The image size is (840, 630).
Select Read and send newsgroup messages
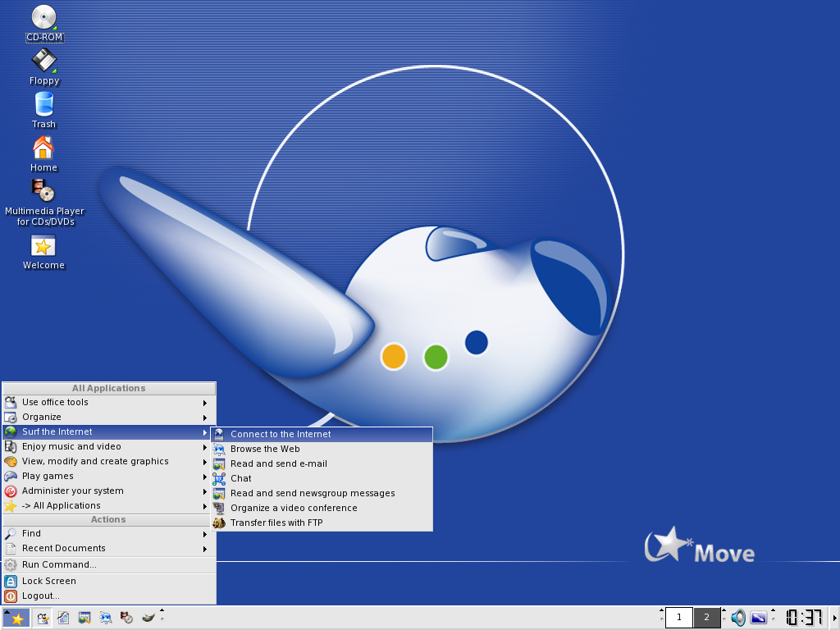pyautogui.click(x=322, y=493)
